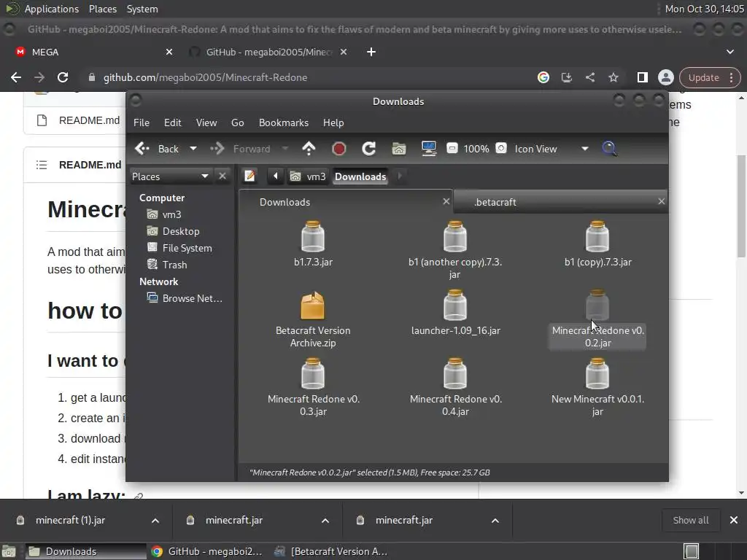
Task: Stop loading with red stop icon
Action: click(338, 149)
